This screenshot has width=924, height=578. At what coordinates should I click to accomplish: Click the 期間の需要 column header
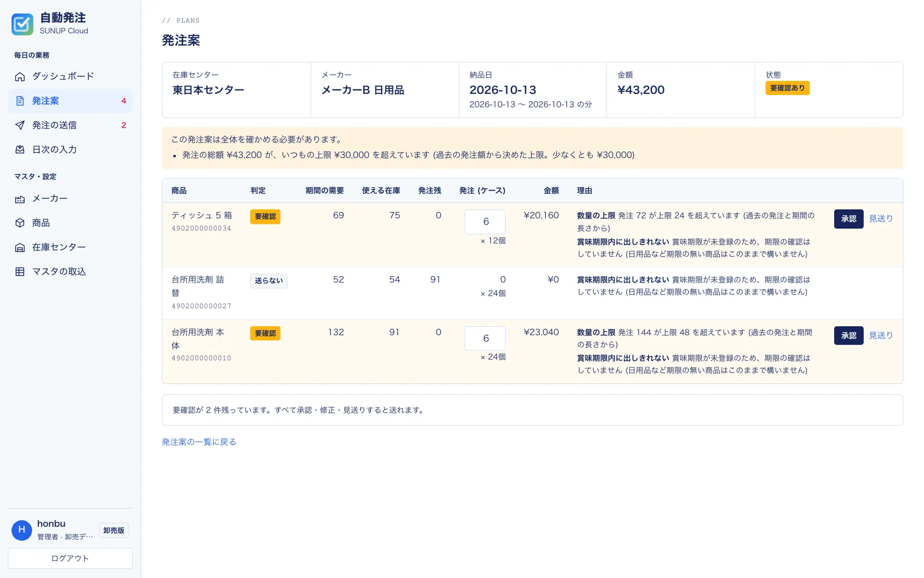click(325, 191)
